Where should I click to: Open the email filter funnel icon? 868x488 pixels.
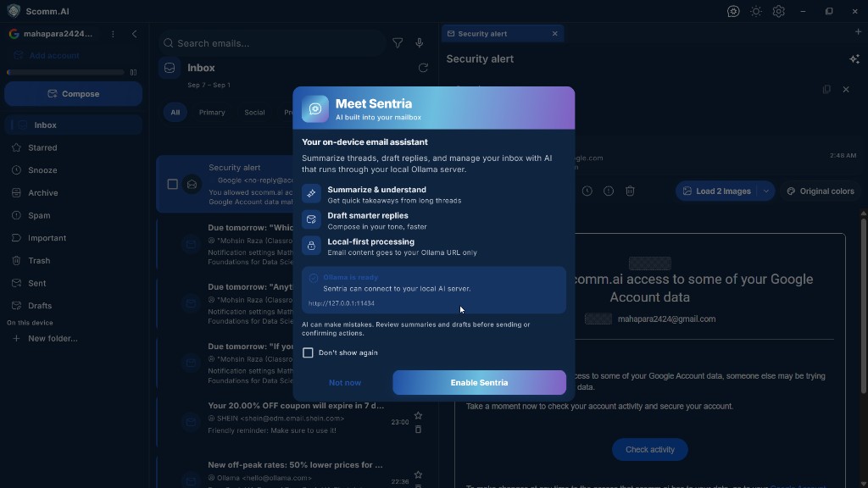[398, 43]
